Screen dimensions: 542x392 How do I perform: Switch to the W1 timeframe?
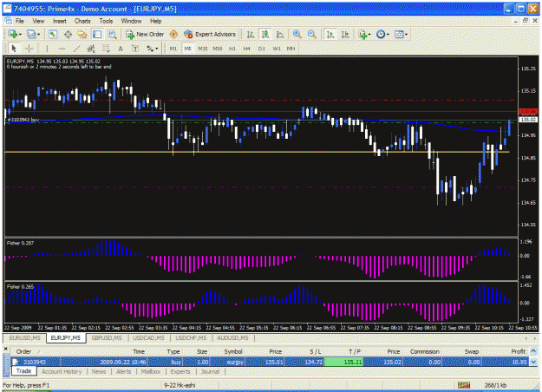point(277,49)
